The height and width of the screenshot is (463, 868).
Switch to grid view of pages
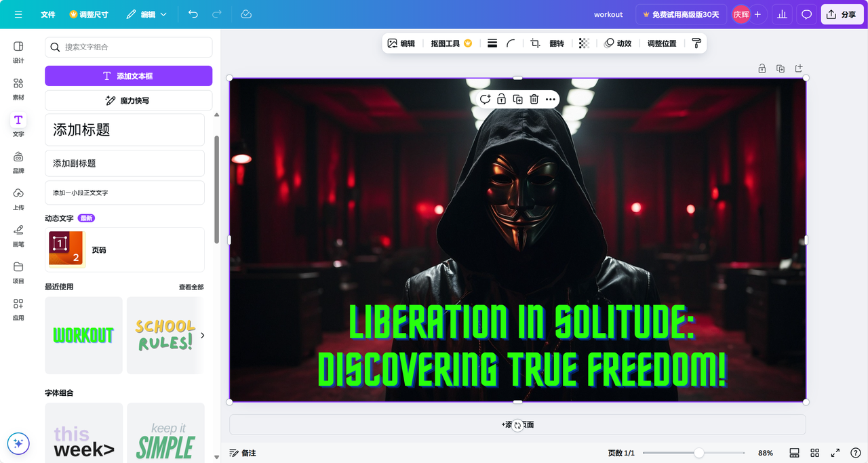click(x=815, y=453)
